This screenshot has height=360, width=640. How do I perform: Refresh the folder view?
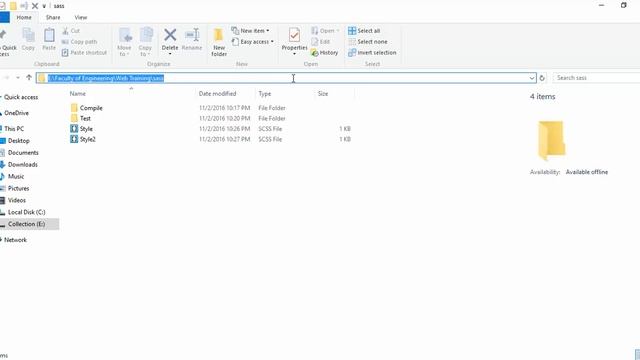coord(542,78)
